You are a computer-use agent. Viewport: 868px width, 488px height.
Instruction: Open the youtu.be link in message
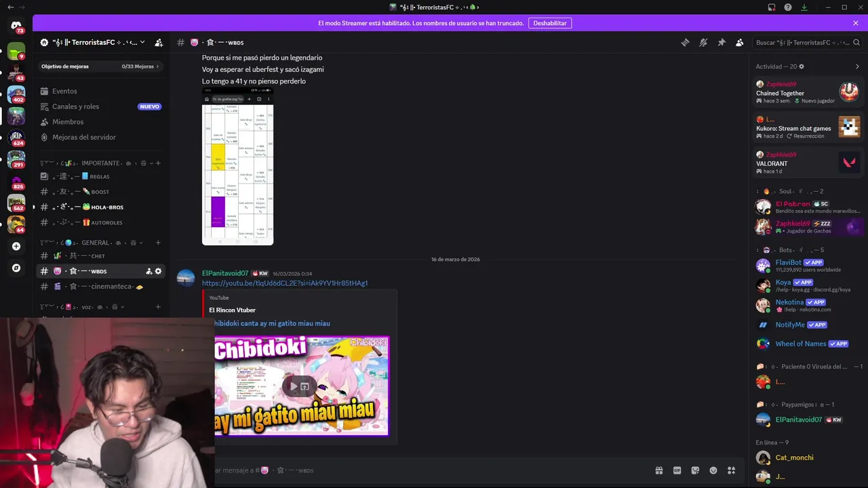tap(285, 283)
